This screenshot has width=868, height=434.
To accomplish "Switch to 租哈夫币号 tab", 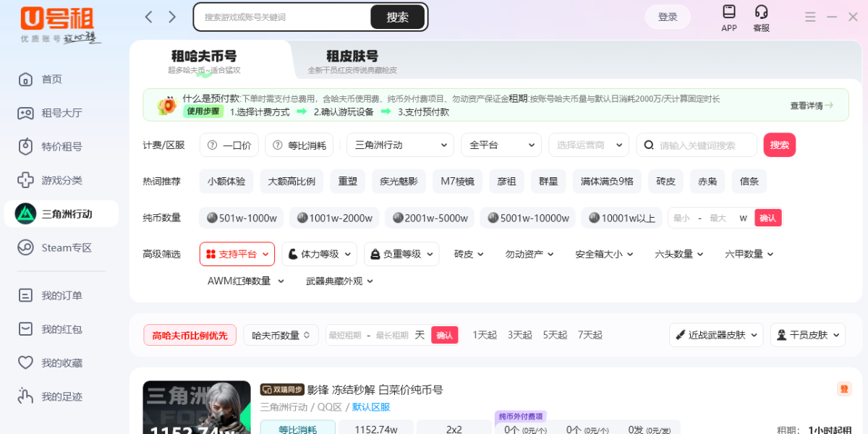I will point(204,60).
